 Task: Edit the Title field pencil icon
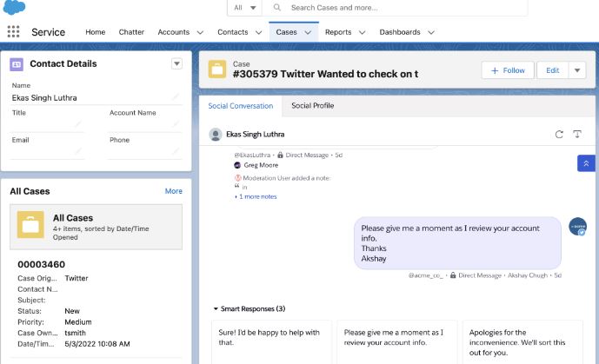pos(78,123)
